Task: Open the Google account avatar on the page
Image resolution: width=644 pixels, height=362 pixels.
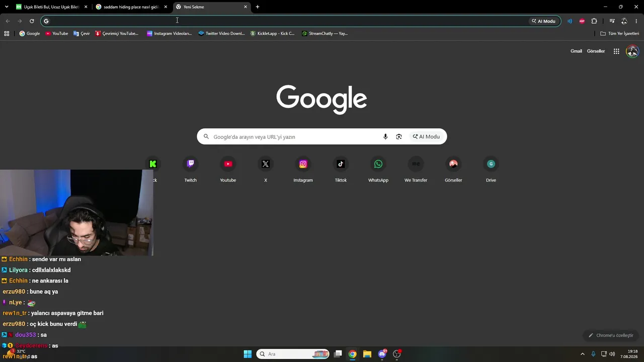Action: (632, 51)
